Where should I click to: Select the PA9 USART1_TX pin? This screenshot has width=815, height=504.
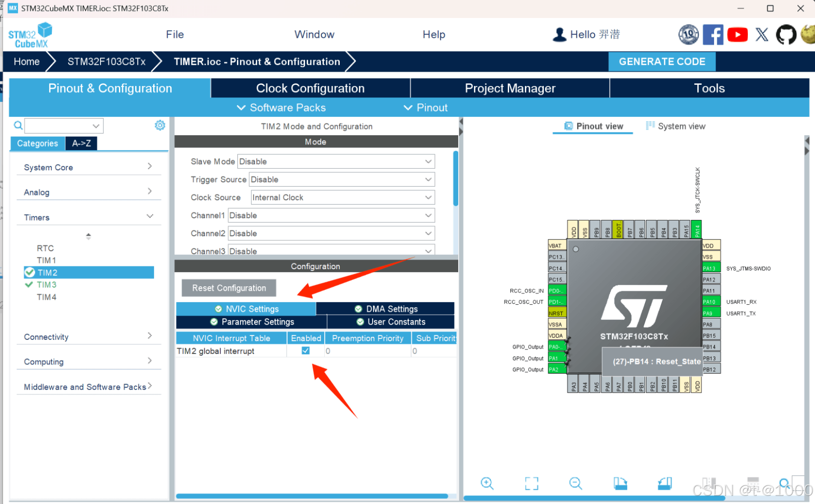click(x=711, y=313)
